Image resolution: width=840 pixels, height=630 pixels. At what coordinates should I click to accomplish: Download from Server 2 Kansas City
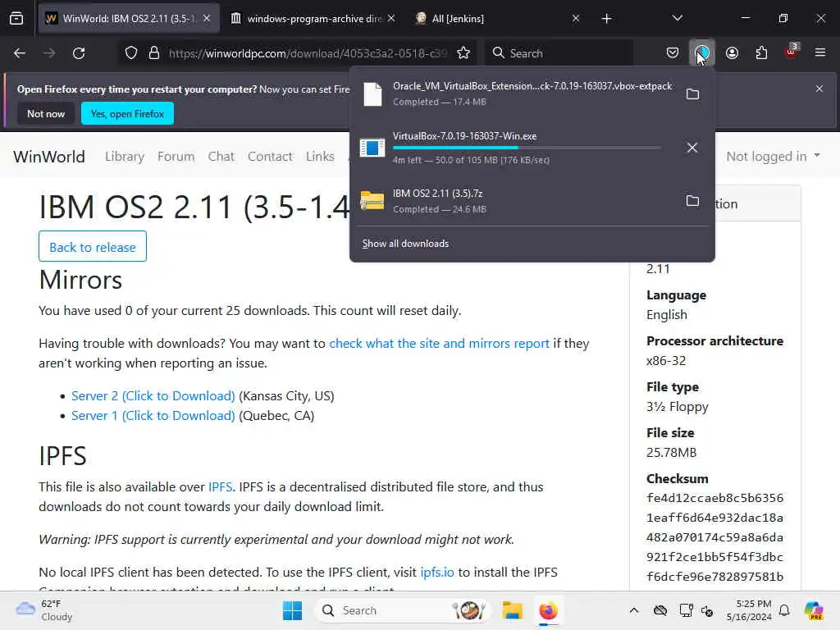coord(153,396)
